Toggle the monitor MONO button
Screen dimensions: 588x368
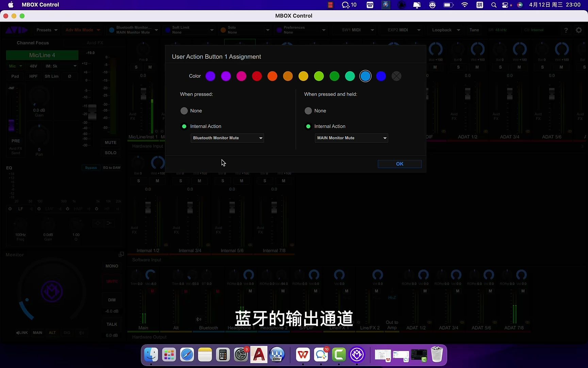(112, 266)
